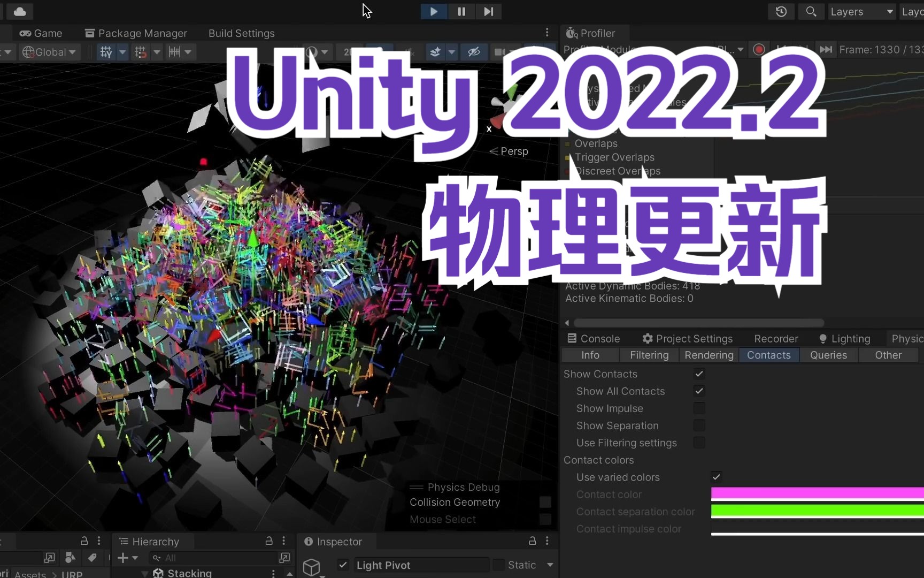
Task: Open the green Contact separation color swatch
Action: click(818, 511)
